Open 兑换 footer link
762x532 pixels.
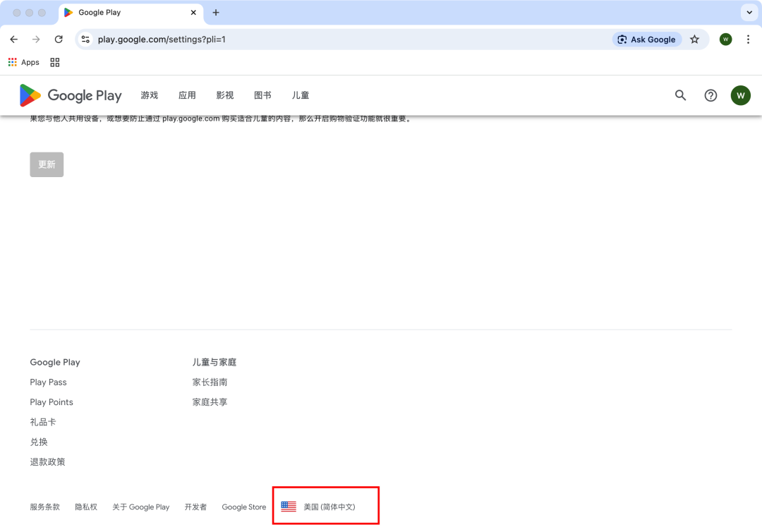[x=39, y=442]
